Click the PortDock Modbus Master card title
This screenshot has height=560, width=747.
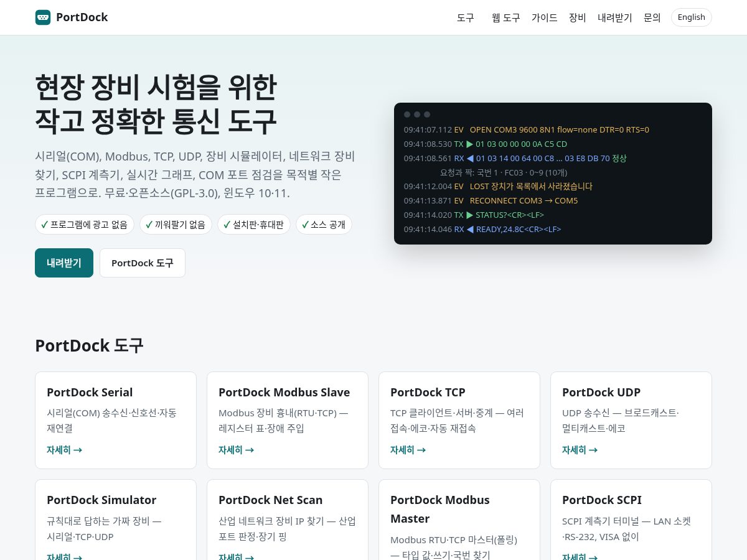coord(440,509)
